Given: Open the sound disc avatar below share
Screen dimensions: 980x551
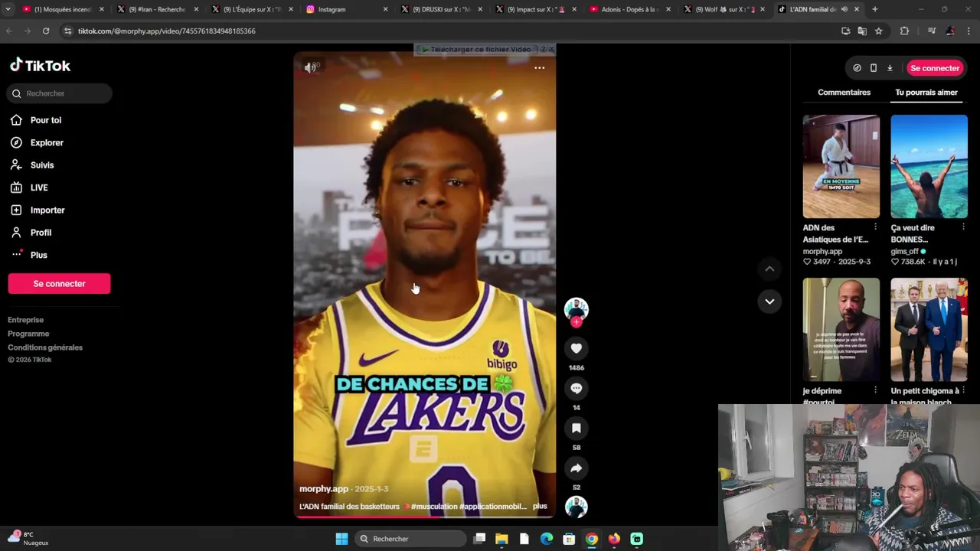Looking at the screenshot, I should (x=577, y=507).
